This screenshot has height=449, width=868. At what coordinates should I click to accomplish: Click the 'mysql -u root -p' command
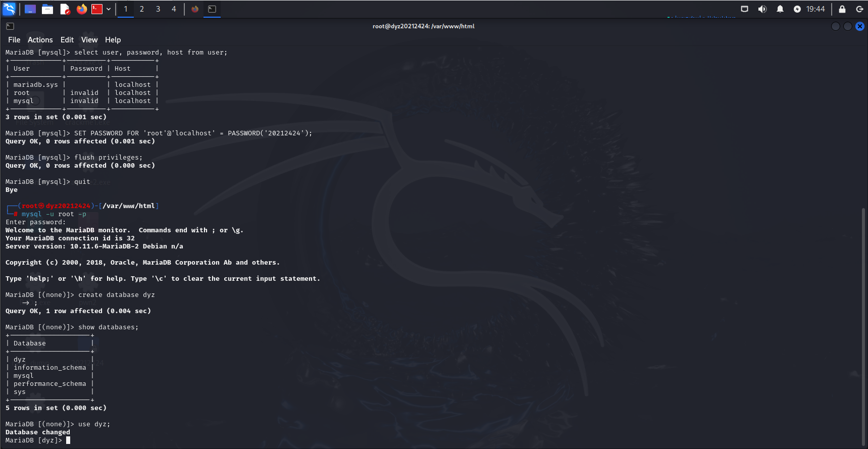click(54, 214)
